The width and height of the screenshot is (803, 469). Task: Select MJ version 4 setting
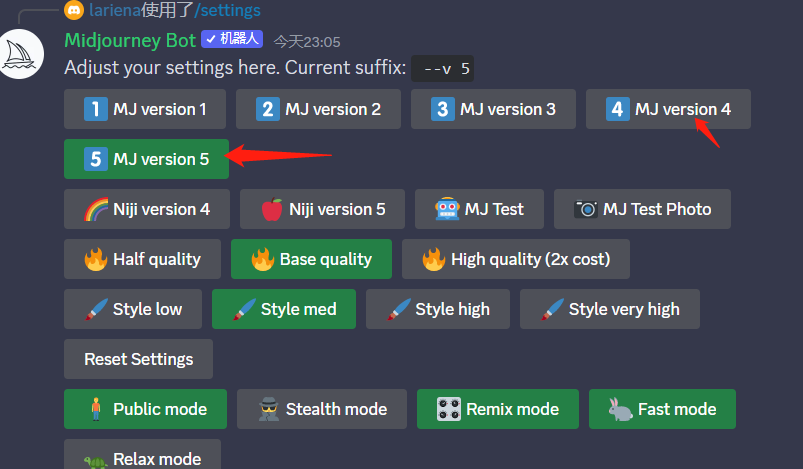(x=667, y=109)
